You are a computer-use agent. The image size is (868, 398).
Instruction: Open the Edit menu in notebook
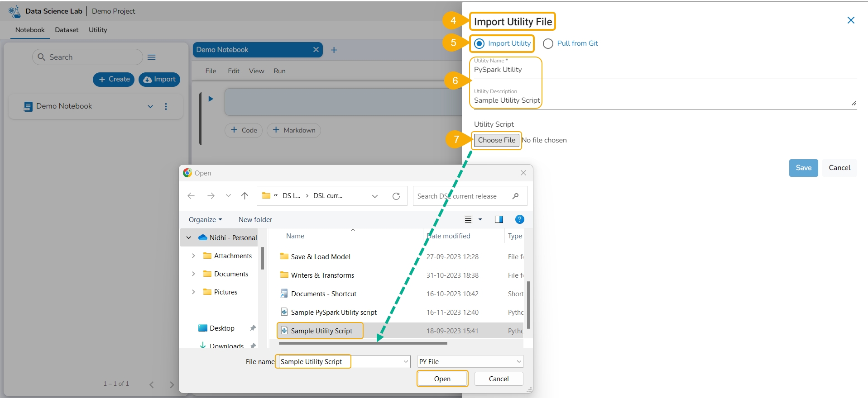(x=234, y=71)
